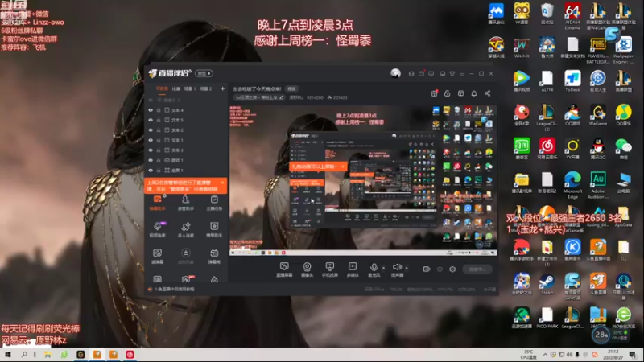Open taskbar search magnifier
The height and width of the screenshot is (362, 644).
[24, 354]
